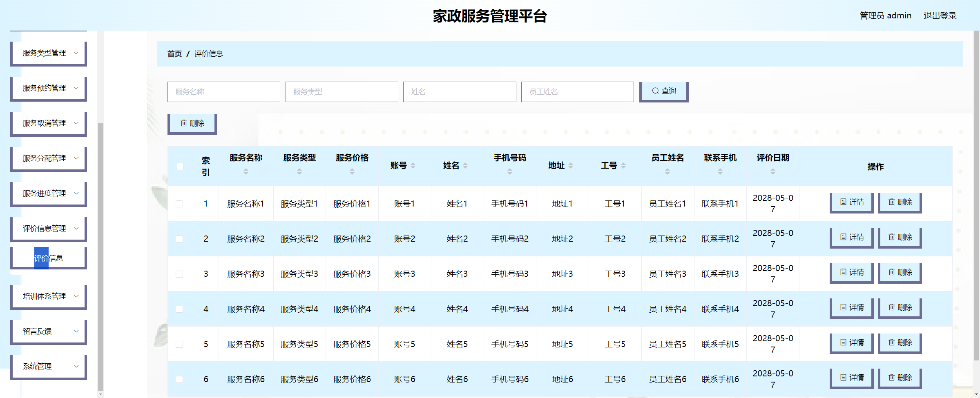980x398 pixels.
Task: Sort by 员工姓名 column arrows
Action: coord(667,172)
